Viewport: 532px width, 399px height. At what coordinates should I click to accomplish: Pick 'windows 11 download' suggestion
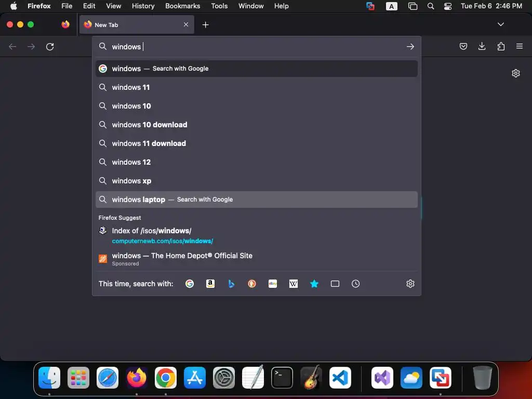[x=257, y=143]
